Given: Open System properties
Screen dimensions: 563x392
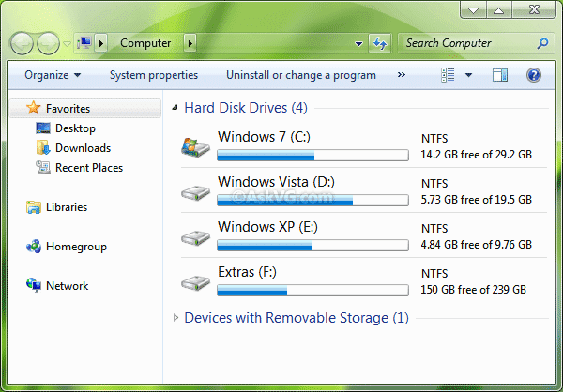Looking at the screenshot, I should point(154,75).
